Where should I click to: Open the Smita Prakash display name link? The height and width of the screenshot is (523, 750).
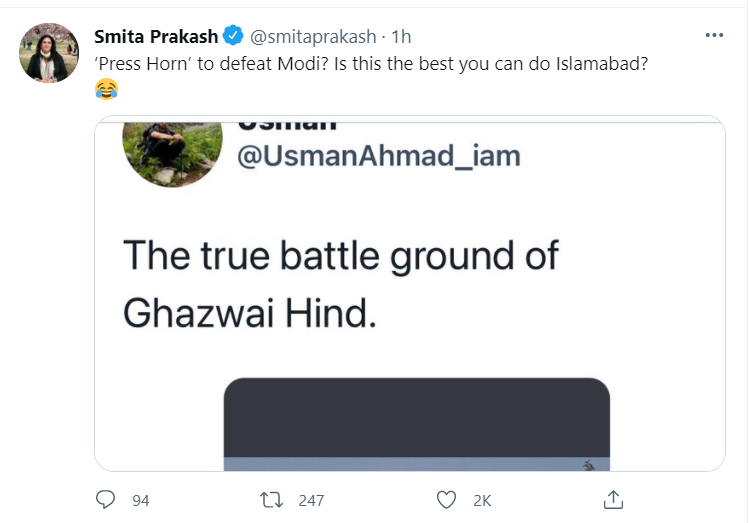coord(156,36)
